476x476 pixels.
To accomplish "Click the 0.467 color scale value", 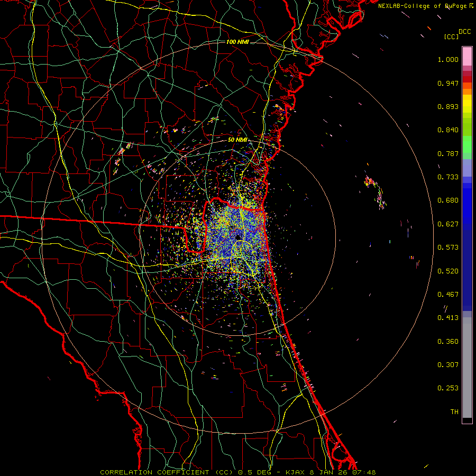I will pyautogui.click(x=448, y=295).
